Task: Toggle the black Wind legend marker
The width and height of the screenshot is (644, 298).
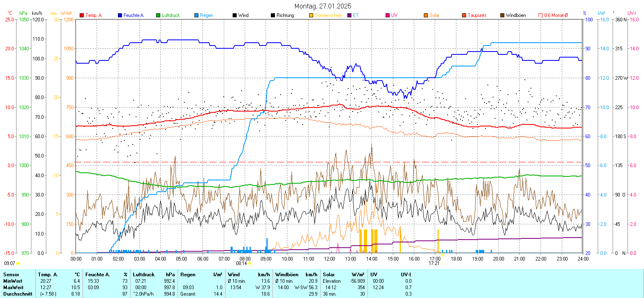Action: (x=235, y=15)
